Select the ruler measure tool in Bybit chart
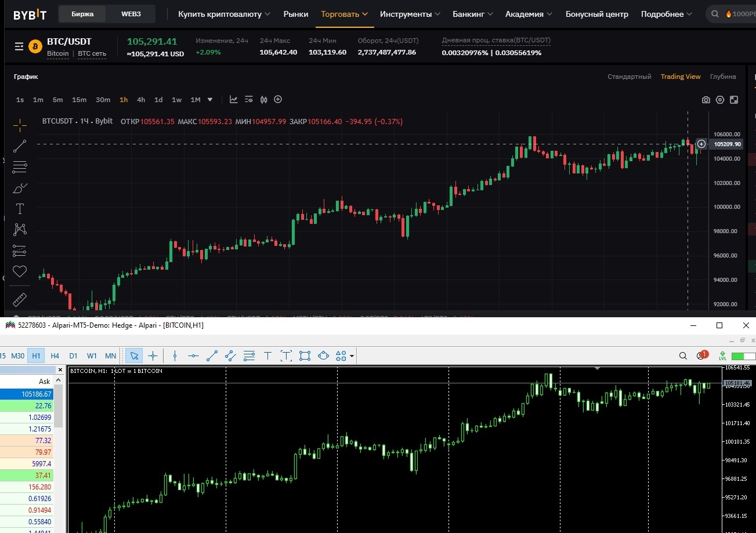The image size is (756, 533). tap(20, 299)
